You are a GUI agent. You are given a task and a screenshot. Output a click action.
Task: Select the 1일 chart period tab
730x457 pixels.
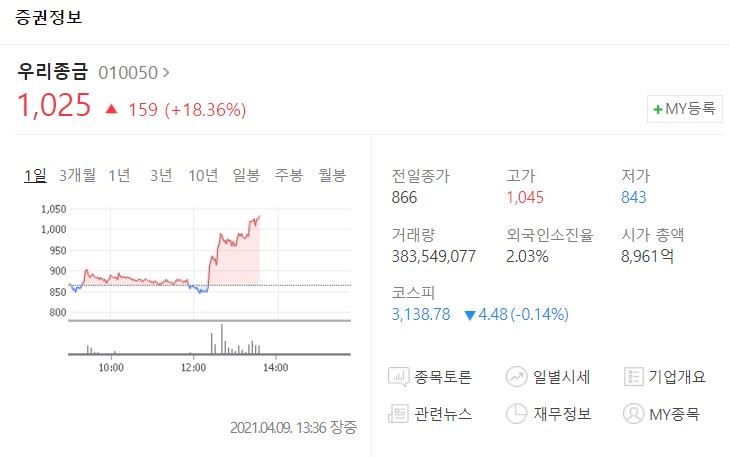pyautogui.click(x=35, y=175)
